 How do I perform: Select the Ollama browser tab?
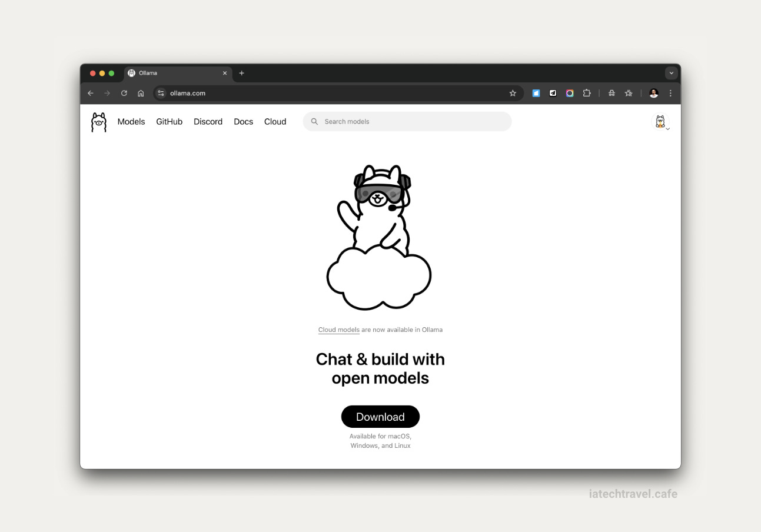tap(178, 73)
